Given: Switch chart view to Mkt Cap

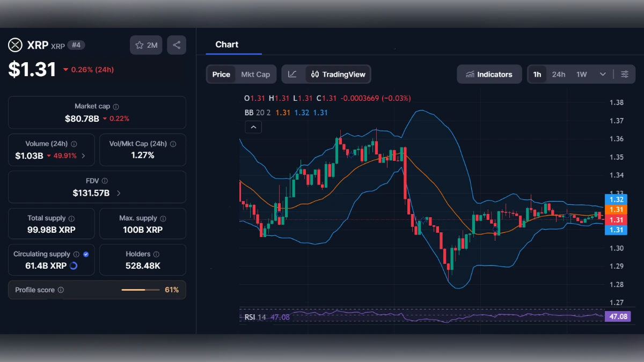Looking at the screenshot, I should [x=256, y=74].
